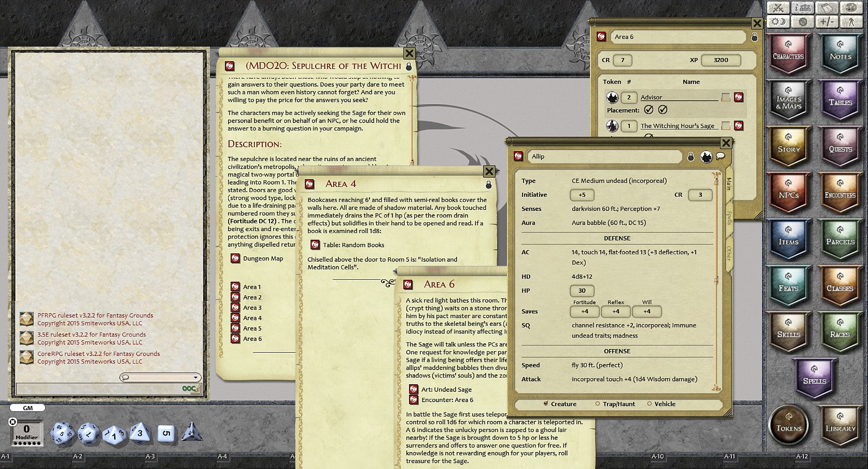This screenshot has width=868, height=469.
Task: Switch to the Main tab on Allip
Action: pyautogui.click(x=729, y=184)
